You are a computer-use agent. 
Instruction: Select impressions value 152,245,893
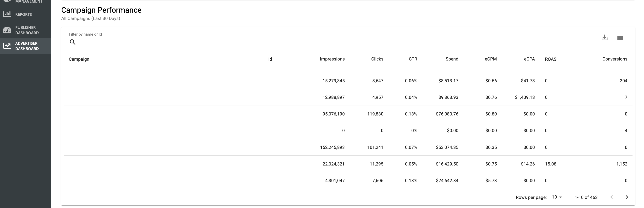point(332,147)
